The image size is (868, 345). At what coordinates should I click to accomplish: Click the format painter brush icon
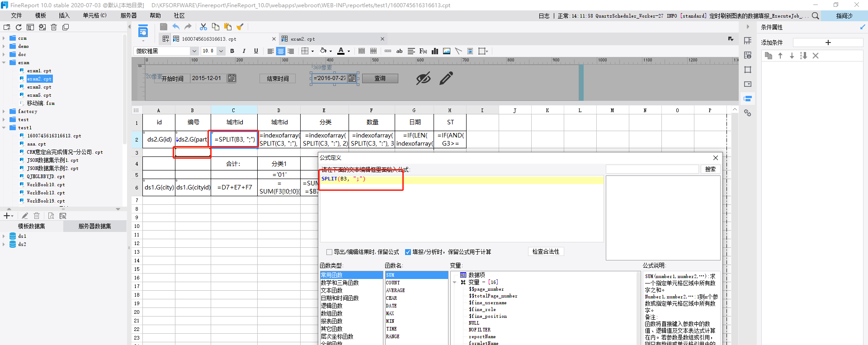(x=240, y=27)
